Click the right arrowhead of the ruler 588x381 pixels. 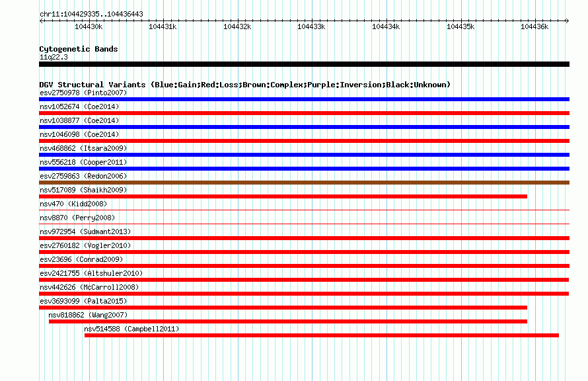click(x=567, y=21)
